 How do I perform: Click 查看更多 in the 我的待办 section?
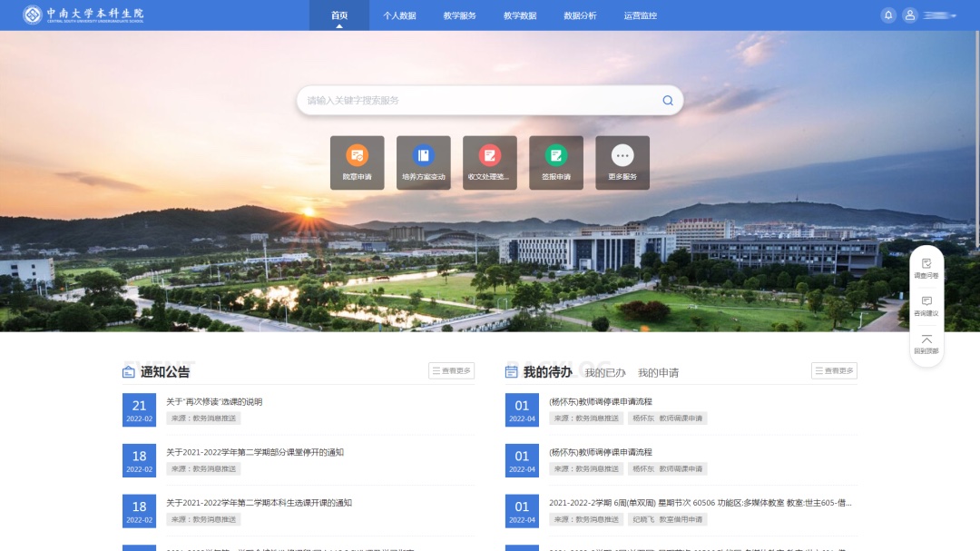(x=834, y=370)
